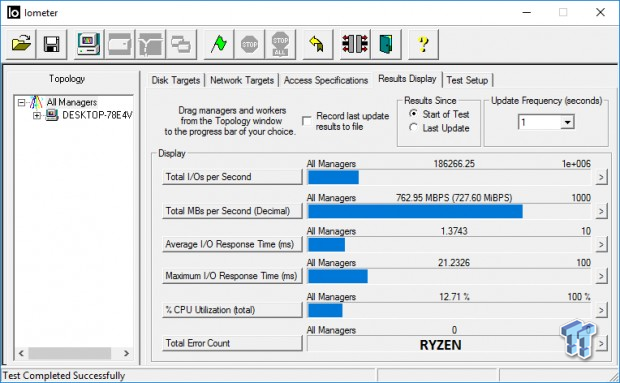Viewport: 620px width, 383px height.
Task: Click the Stop All tests icon
Action: pos(280,44)
